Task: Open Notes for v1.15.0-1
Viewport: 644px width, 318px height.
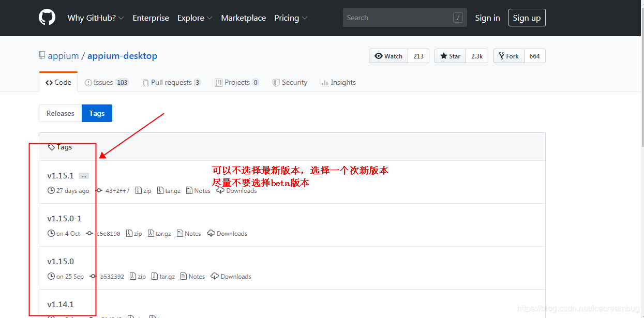Action: 189,234
